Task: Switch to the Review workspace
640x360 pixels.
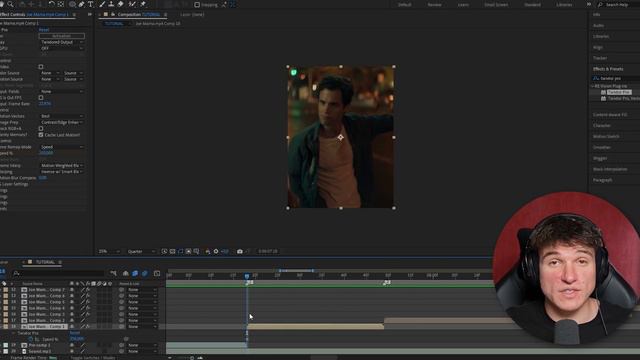Action: (434, 4)
